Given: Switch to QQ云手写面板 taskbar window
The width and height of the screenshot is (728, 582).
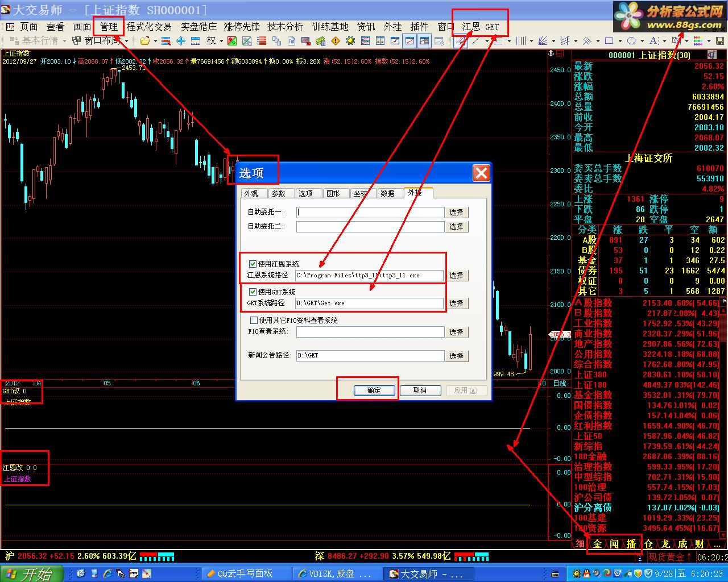Looking at the screenshot, I should [x=245, y=574].
